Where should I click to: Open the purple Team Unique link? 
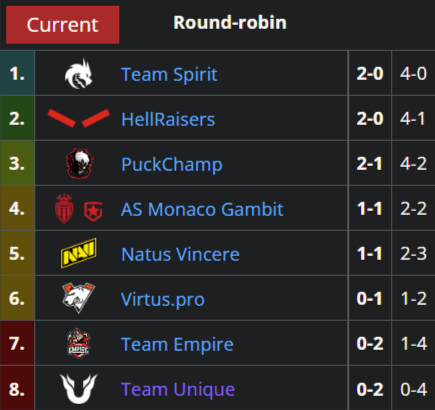pyautogui.click(x=178, y=390)
